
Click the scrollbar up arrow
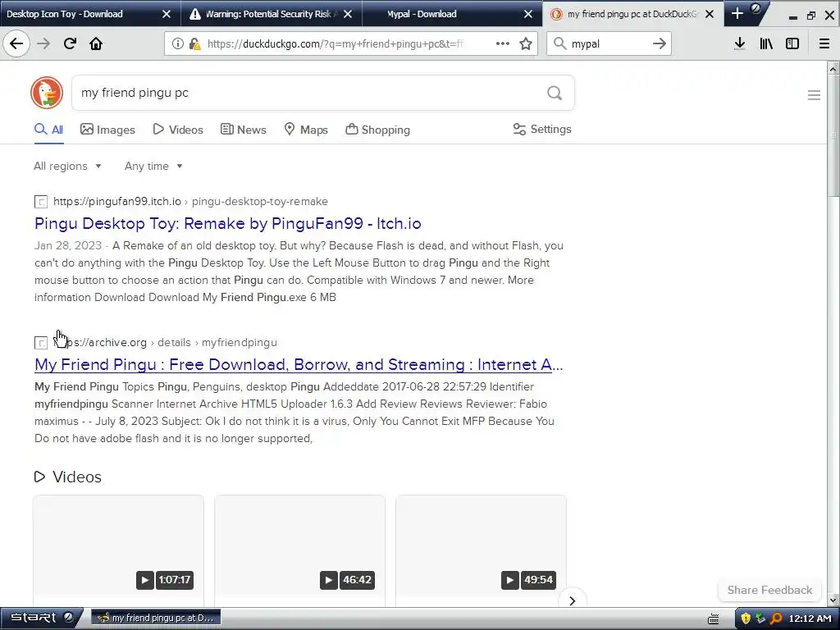(833, 69)
